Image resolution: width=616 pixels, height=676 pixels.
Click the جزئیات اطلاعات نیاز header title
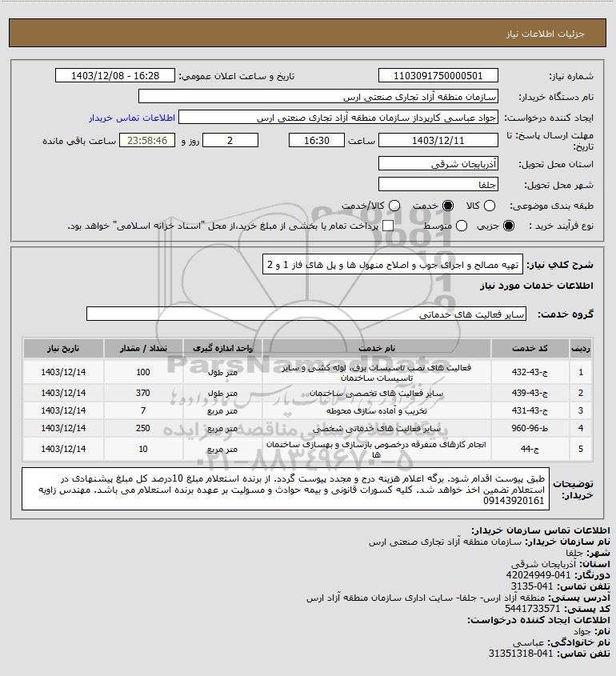[x=546, y=34]
